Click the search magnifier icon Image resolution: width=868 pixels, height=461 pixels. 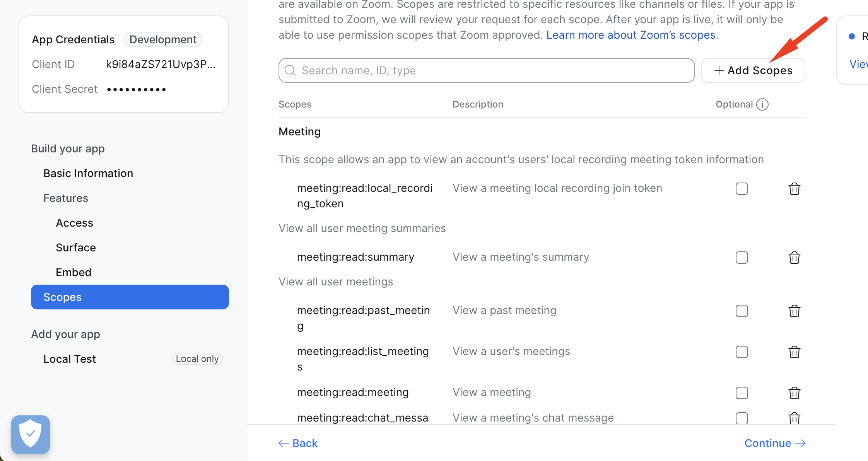coord(290,70)
